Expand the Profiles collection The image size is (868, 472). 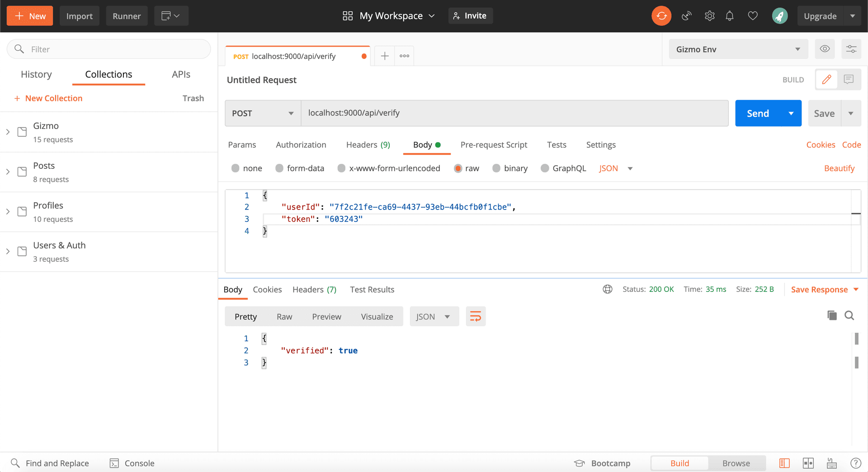tap(8, 211)
